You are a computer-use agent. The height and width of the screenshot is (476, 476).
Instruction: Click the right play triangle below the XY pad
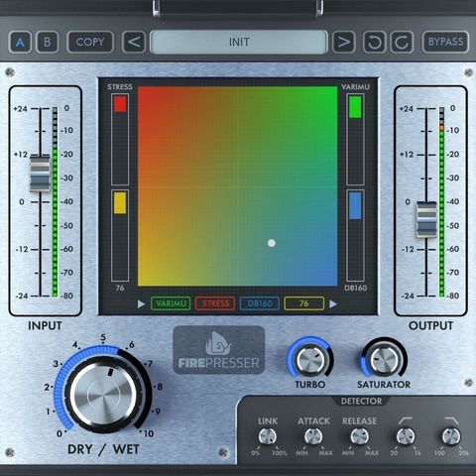point(333,303)
